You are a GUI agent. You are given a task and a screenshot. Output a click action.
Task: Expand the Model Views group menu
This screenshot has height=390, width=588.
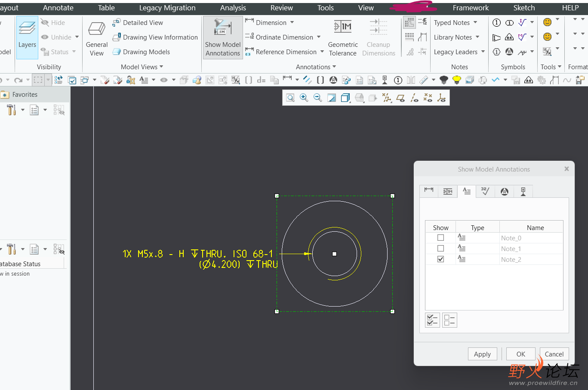pyautogui.click(x=142, y=67)
